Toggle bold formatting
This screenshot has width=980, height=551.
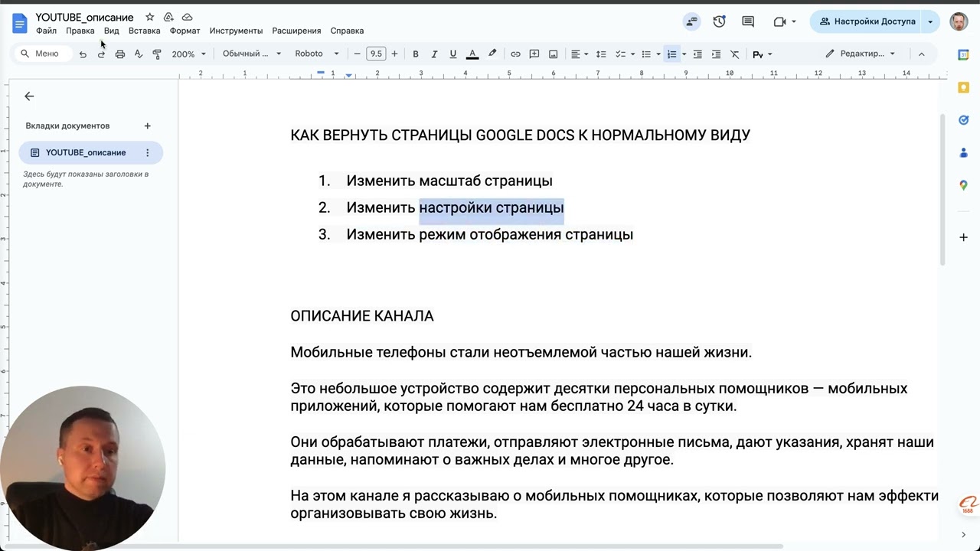[x=416, y=54]
